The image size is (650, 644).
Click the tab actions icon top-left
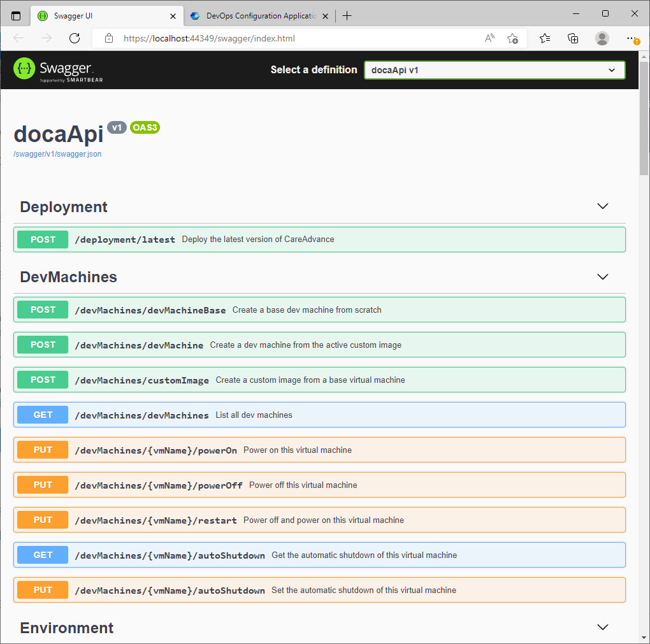[16, 15]
